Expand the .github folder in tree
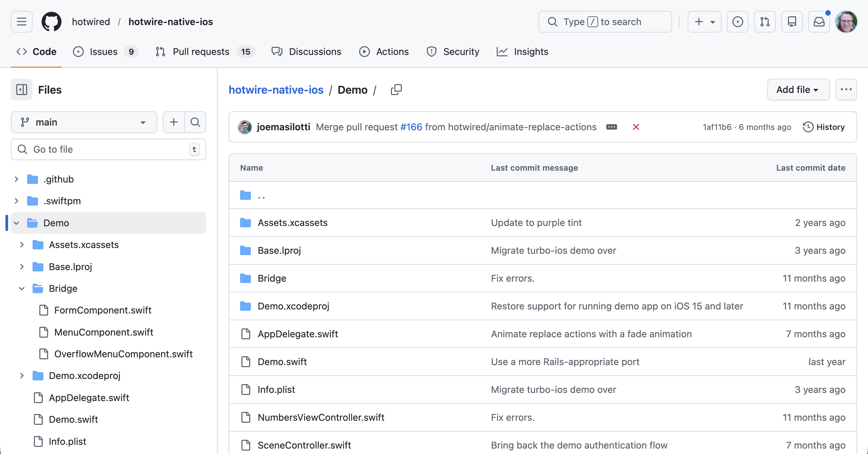Screen dimensions: 868x454 tap(16, 179)
